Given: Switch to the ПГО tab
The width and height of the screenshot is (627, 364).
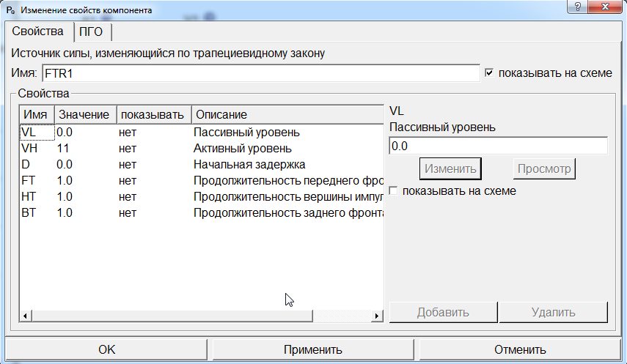Looking at the screenshot, I should [x=91, y=32].
